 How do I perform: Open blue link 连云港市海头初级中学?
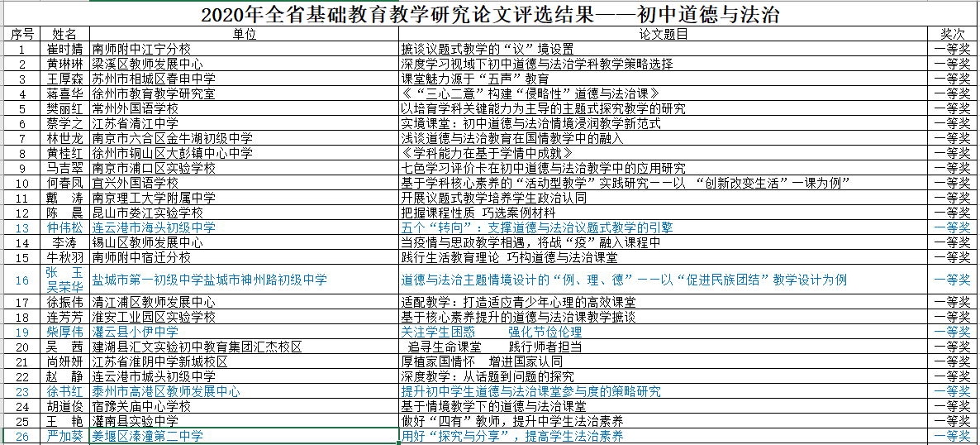click(153, 227)
